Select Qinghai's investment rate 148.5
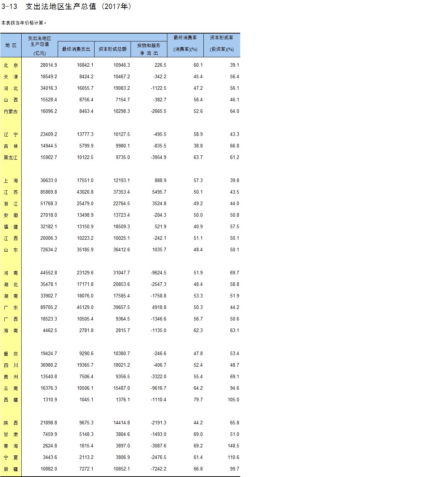The width and height of the screenshot is (448, 477). (x=233, y=446)
